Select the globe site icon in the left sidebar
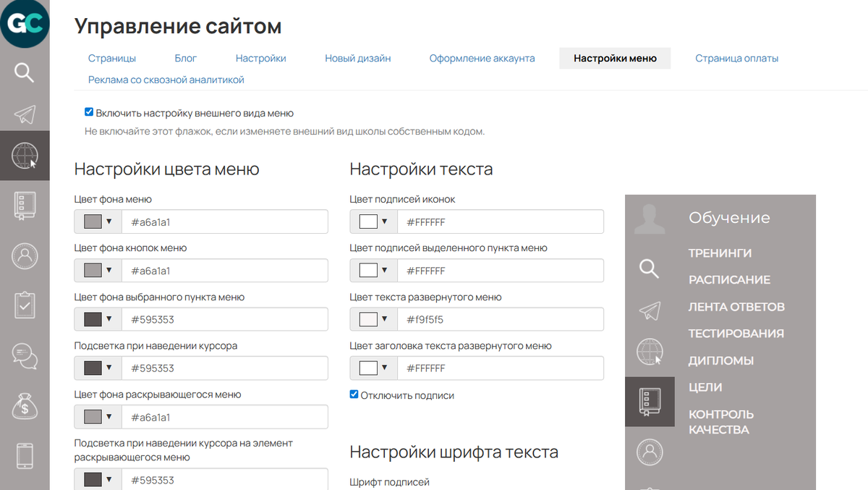 pos(25,155)
